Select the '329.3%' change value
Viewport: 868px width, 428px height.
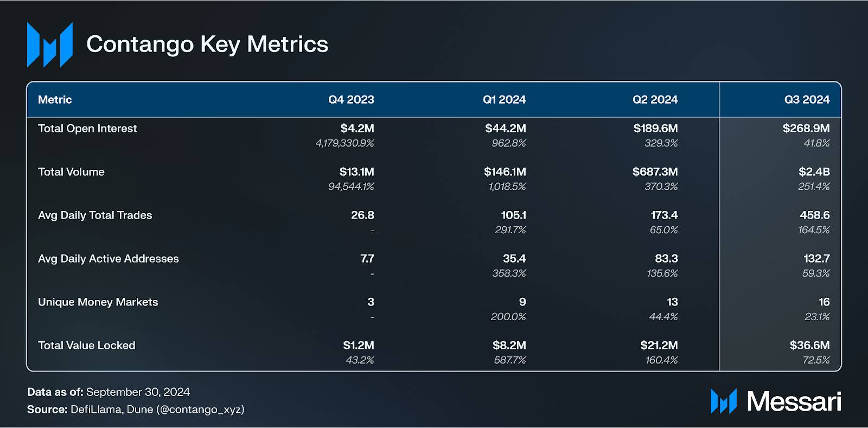coord(661,143)
